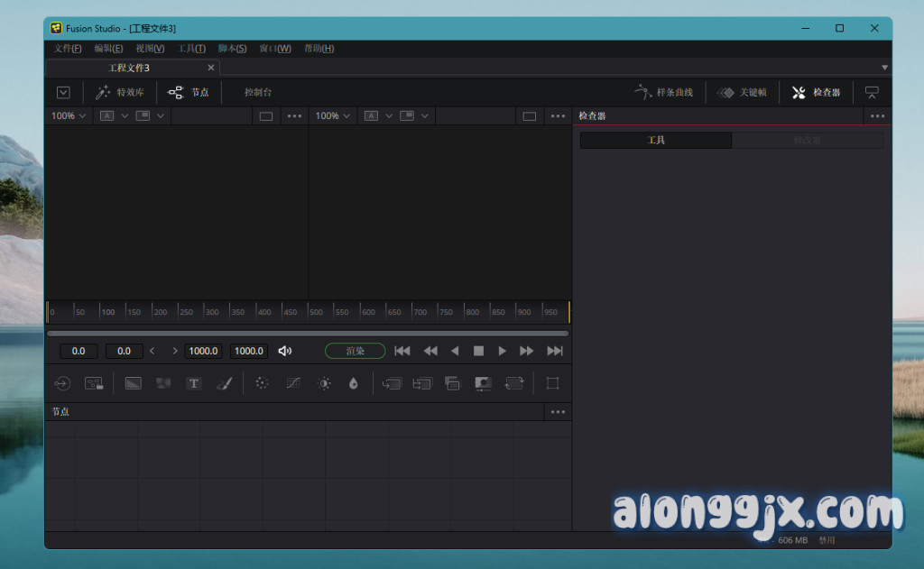
Task: Select the Text tool icon
Action: [x=193, y=383]
